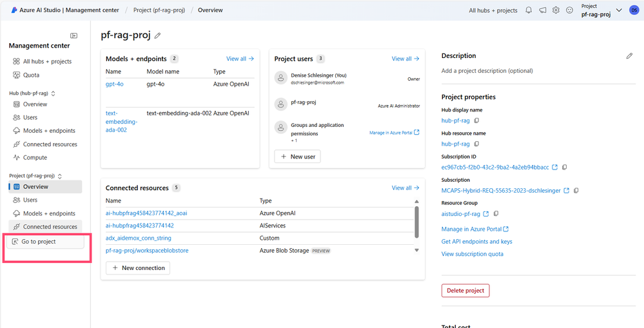The width and height of the screenshot is (644, 328).
Task: Open Subscription ID external link icon
Action: pyautogui.click(x=555, y=168)
